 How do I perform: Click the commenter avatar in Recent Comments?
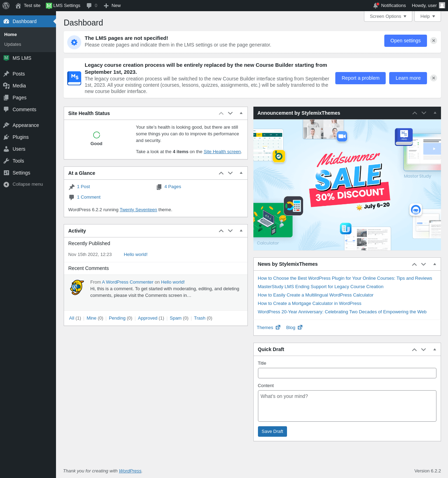pos(77,287)
